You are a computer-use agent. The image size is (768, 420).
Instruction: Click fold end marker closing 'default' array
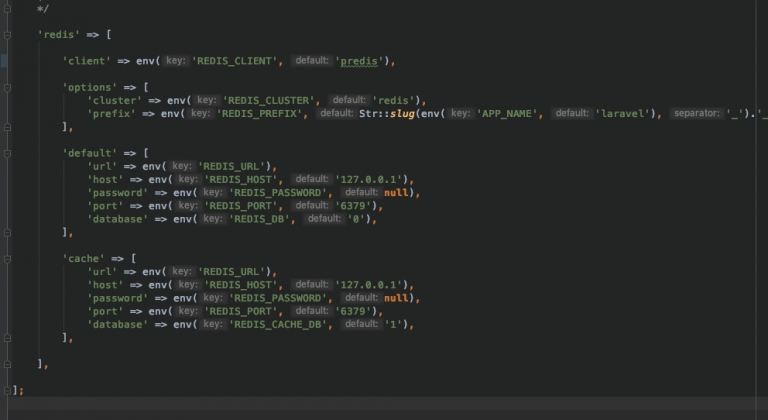click(7, 232)
